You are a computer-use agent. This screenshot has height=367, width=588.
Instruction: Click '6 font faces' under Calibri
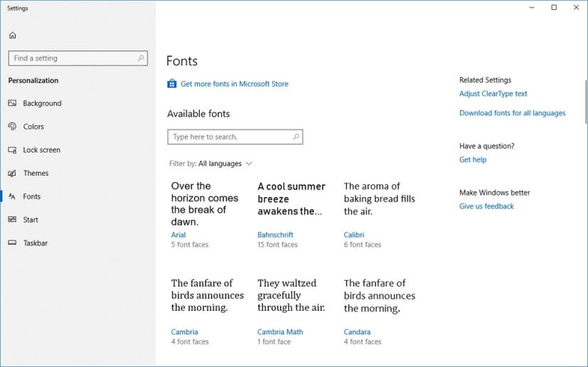(362, 245)
